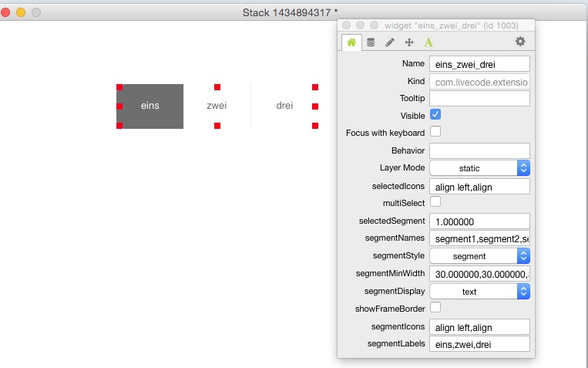The image size is (588, 368).
Task: Select the 'drei' segment
Action: coord(284,106)
